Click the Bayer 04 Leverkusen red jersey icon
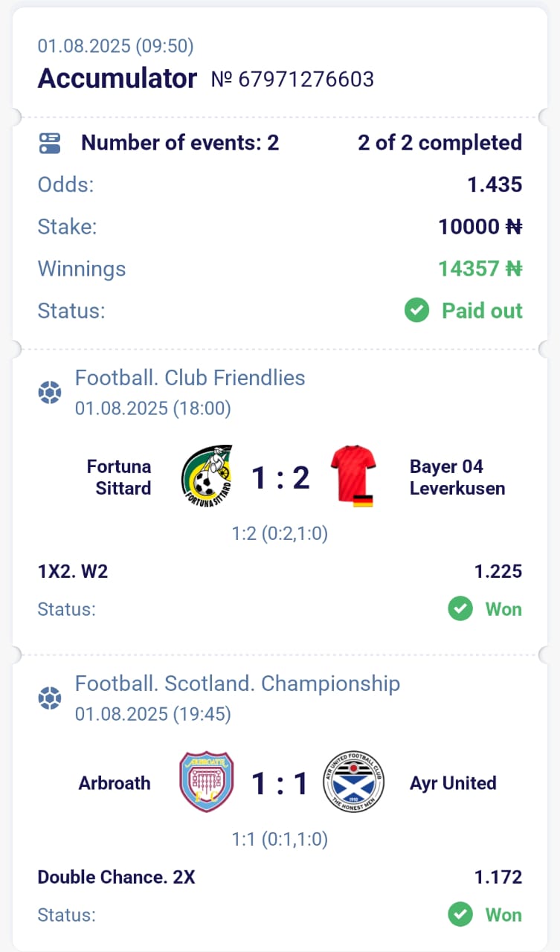The width and height of the screenshot is (560, 952). (x=354, y=476)
